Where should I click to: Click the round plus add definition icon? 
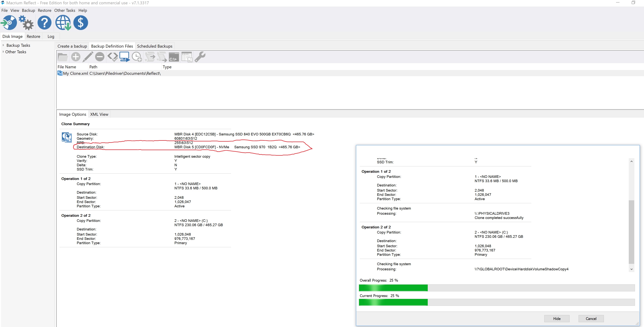pos(76,57)
